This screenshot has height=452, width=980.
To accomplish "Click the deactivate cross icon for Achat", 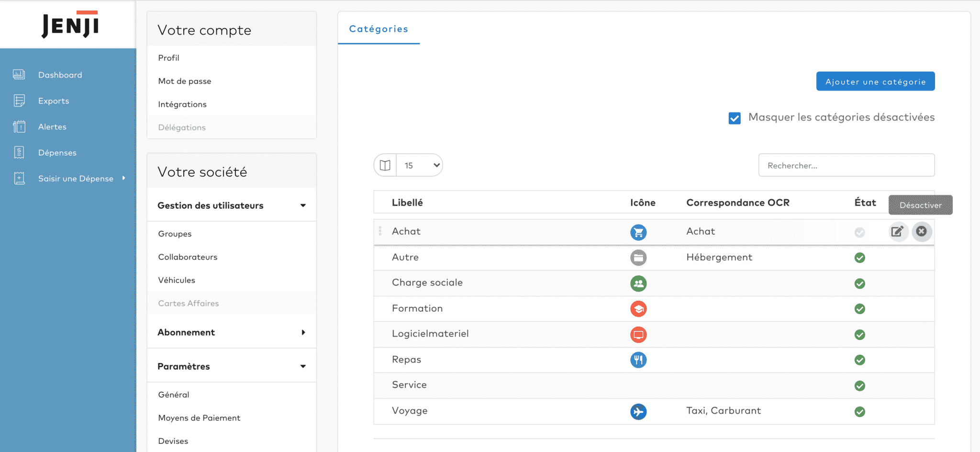I will click(922, 232).
